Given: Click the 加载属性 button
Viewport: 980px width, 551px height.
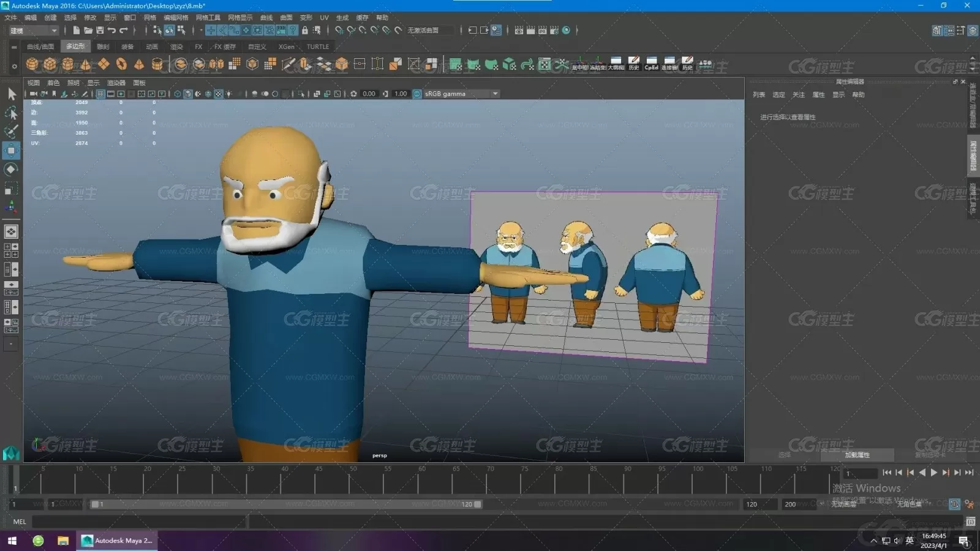Looking at the screenshot, I should tap(857, 455).
